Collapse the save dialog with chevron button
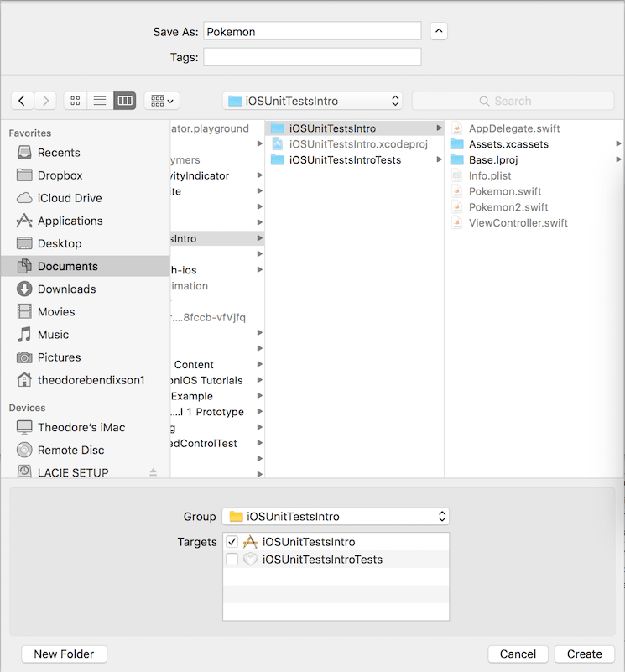This screenshot has height=672, width=625. click(x=439, y=31)
